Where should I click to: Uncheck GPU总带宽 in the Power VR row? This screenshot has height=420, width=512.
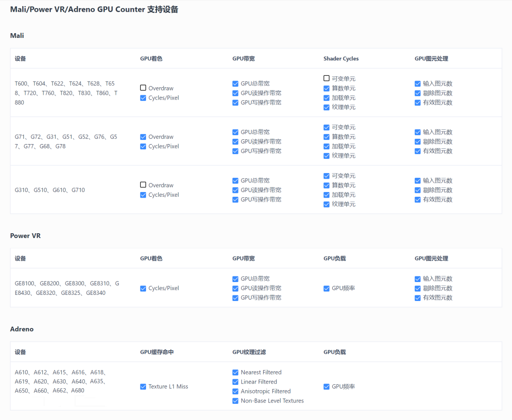click(x=235, y=278)
